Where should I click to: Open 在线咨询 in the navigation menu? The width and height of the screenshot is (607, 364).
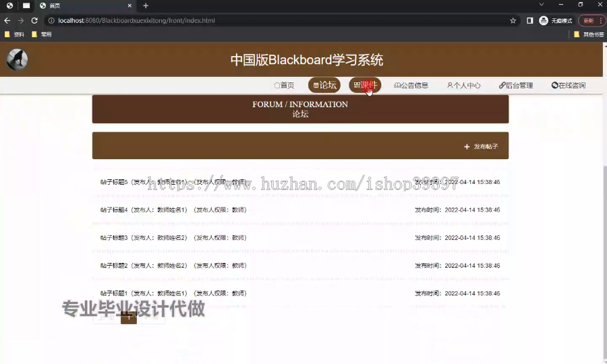coord(569,85)
